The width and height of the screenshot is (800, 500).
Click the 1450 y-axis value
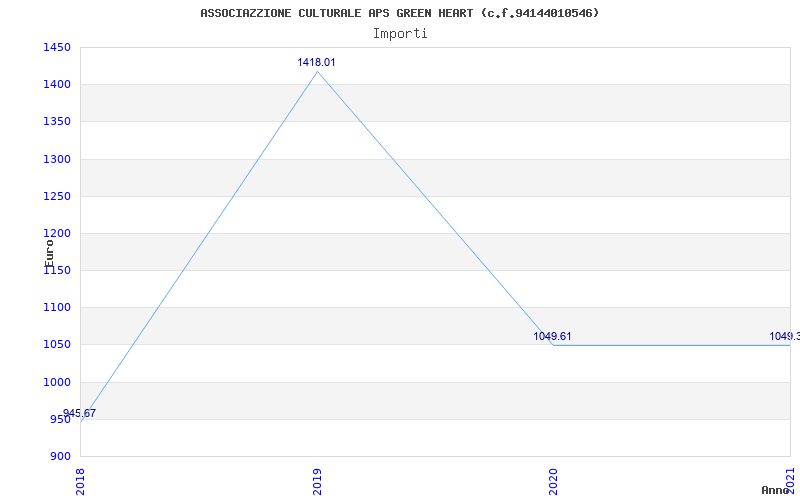pyautogui.click(x=57, y=47)
